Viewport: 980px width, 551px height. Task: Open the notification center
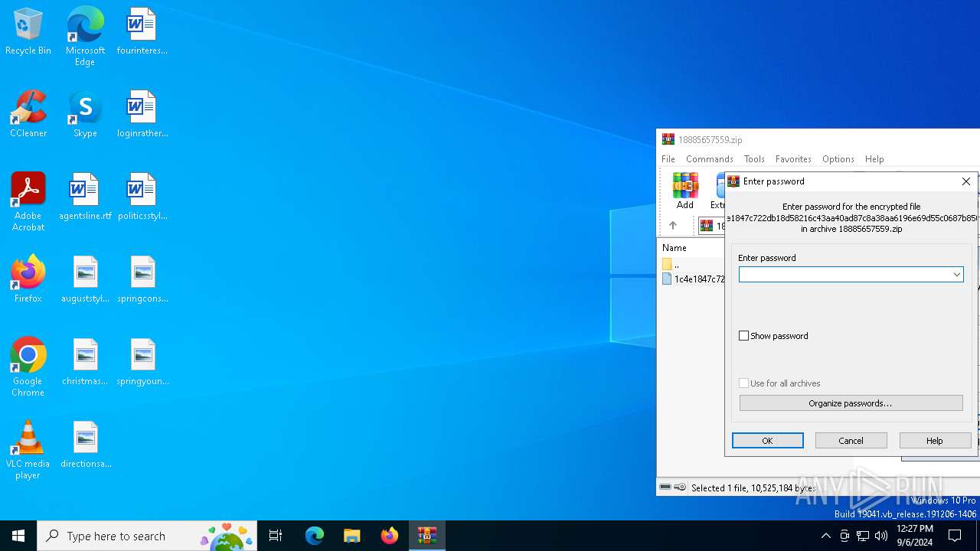[x=955, y=536]
